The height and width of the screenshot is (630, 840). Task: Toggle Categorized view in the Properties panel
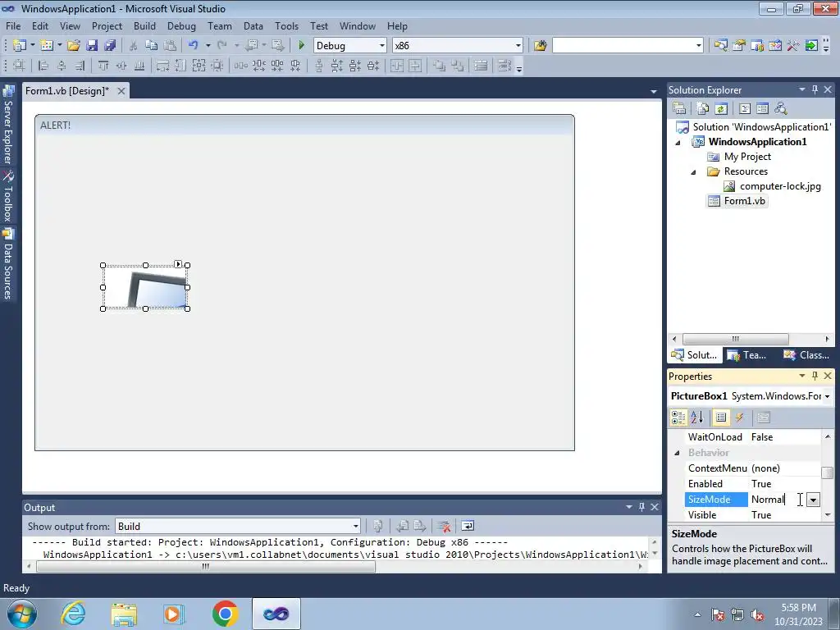[x=678, y=418]
